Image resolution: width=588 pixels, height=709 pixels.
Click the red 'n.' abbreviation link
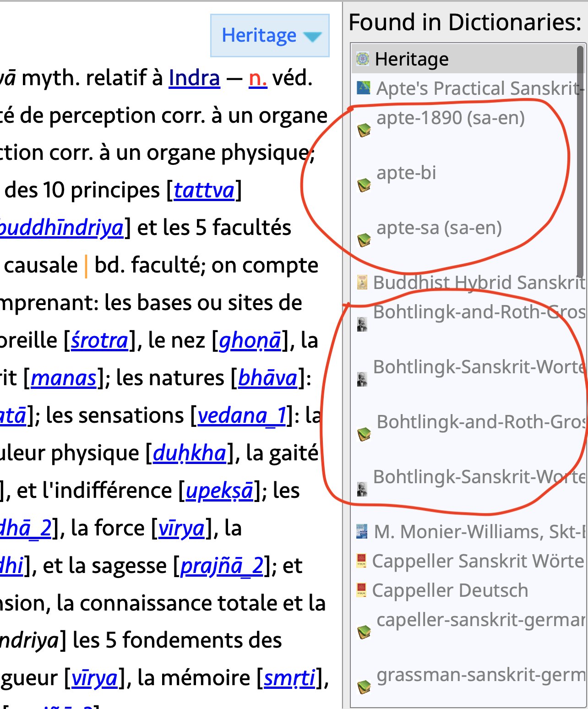pyautogui.click(x=258, y=79)
